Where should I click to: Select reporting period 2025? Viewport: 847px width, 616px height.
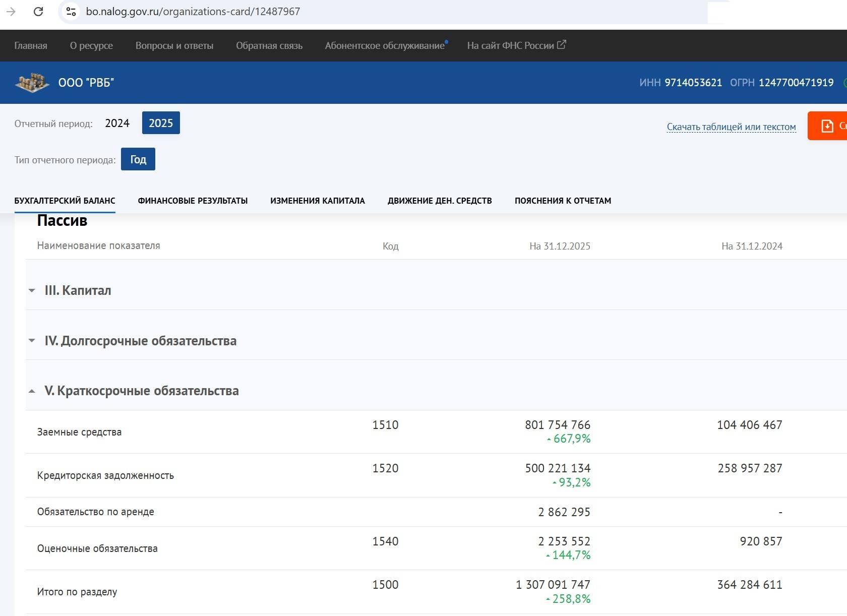pyautogui.click(x=161, y=123)
